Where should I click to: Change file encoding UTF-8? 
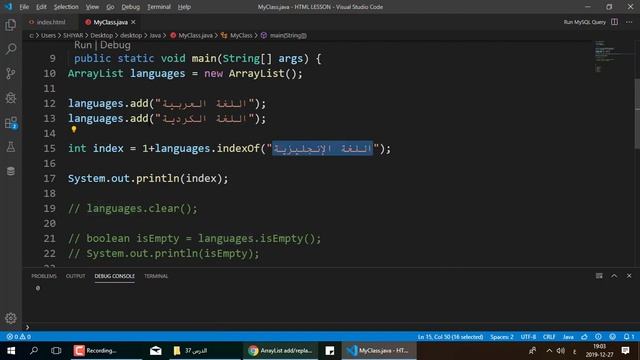528,337
